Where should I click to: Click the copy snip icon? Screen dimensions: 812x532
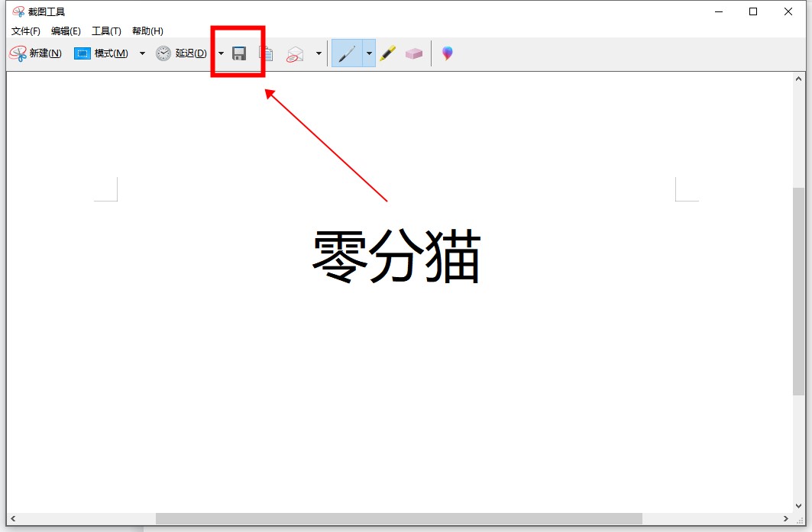[266, 53]
